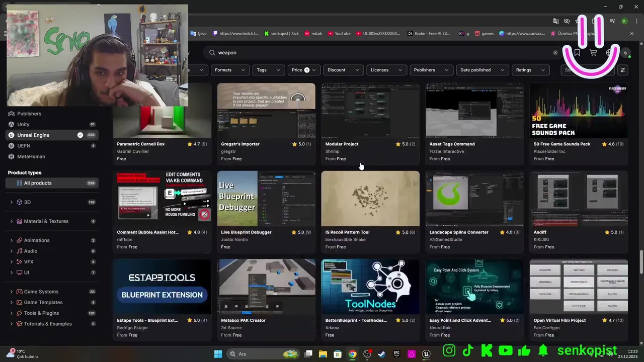
Task: Open Chrome's media control icon
Action: coord(612,21)
